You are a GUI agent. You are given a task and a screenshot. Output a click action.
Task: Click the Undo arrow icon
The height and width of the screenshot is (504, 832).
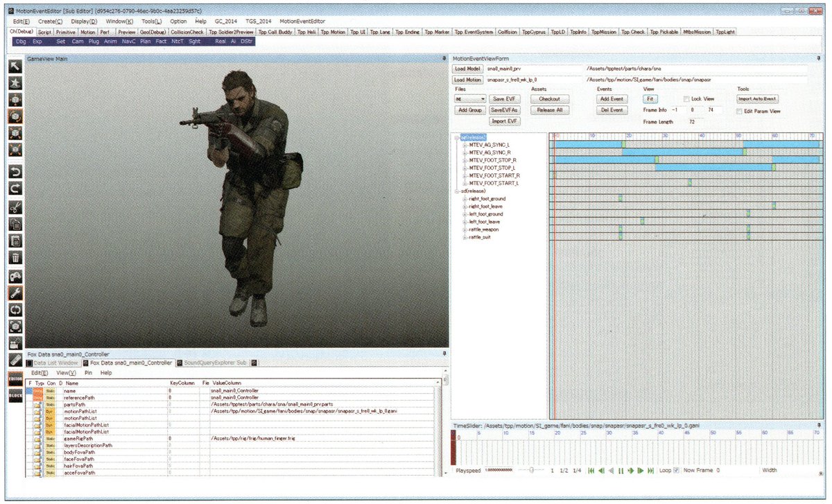15,171
